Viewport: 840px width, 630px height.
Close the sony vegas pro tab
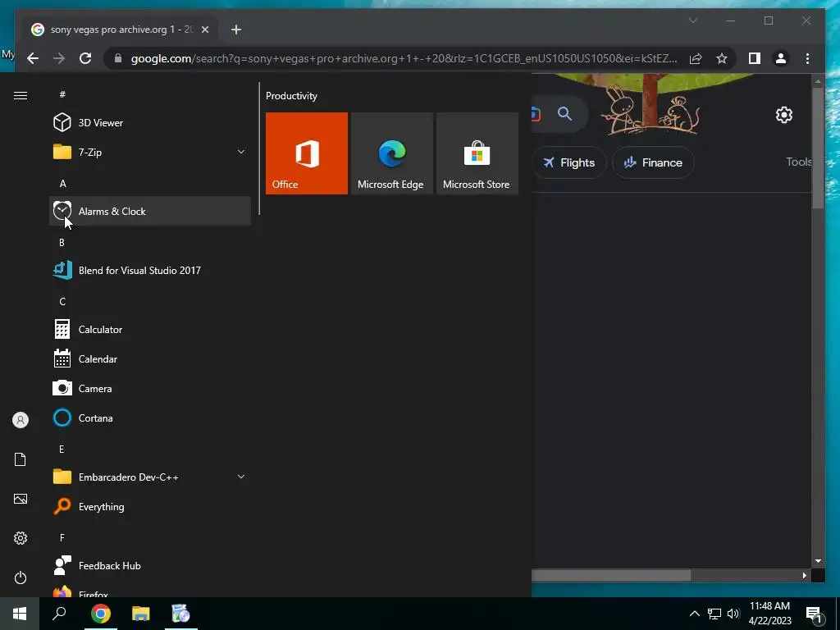point(204,30)
